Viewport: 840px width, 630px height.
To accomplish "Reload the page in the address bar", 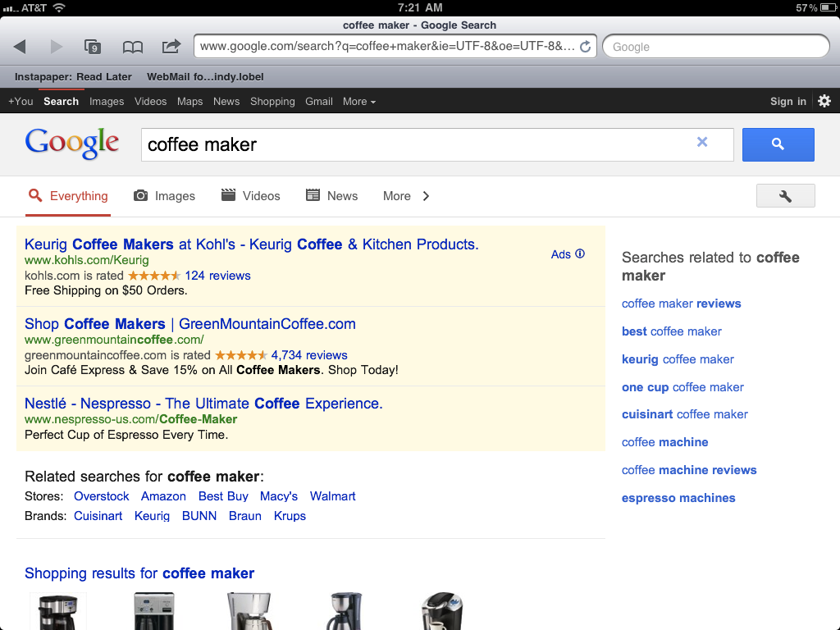I will point(584,47).
